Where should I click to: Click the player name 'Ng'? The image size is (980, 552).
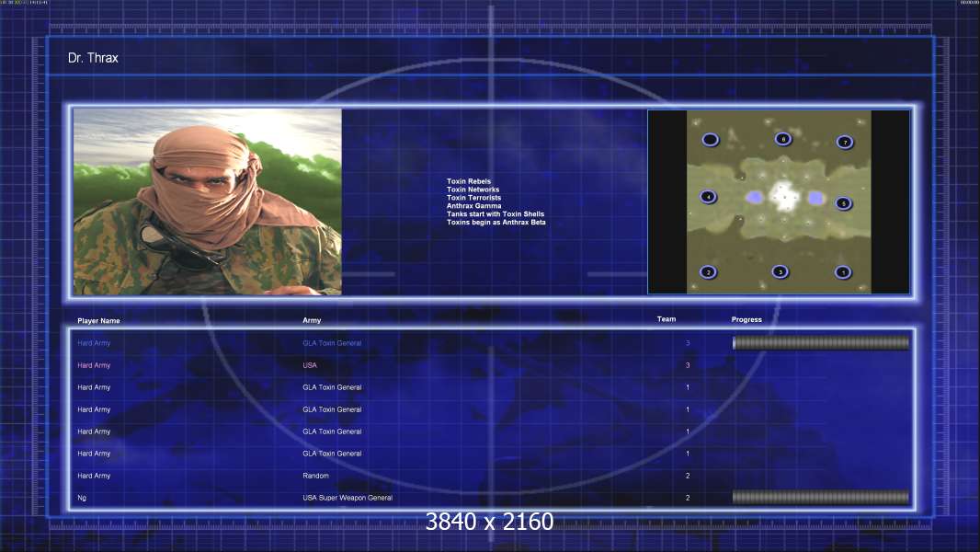point(82,498)
